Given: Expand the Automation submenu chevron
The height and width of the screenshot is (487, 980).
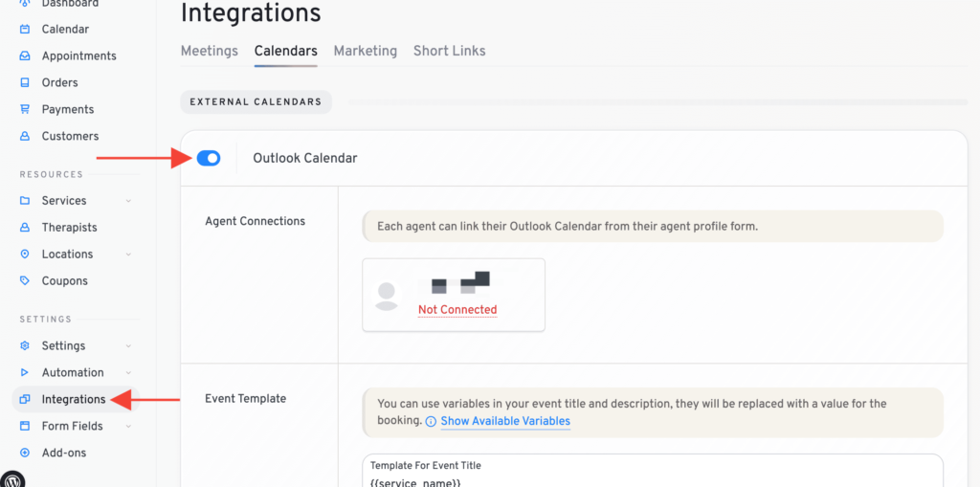Looking at the screenshot, I should 128,373.
